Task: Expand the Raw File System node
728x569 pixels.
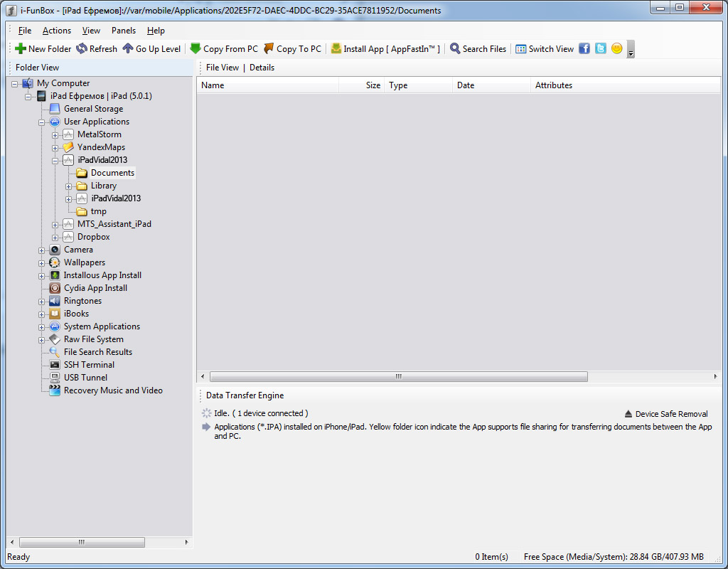Action: pyautogui.click(x=41, y=341)
